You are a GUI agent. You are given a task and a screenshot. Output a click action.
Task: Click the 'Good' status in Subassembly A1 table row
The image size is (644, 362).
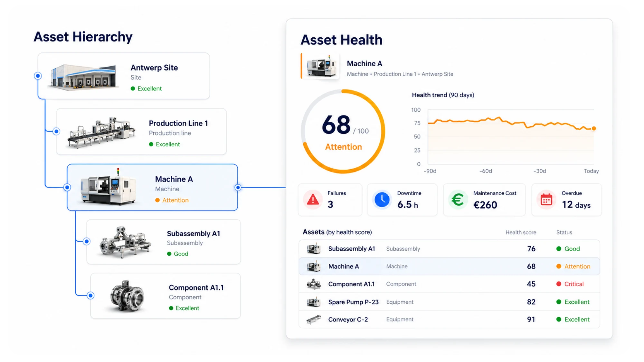tap(568, 249)
